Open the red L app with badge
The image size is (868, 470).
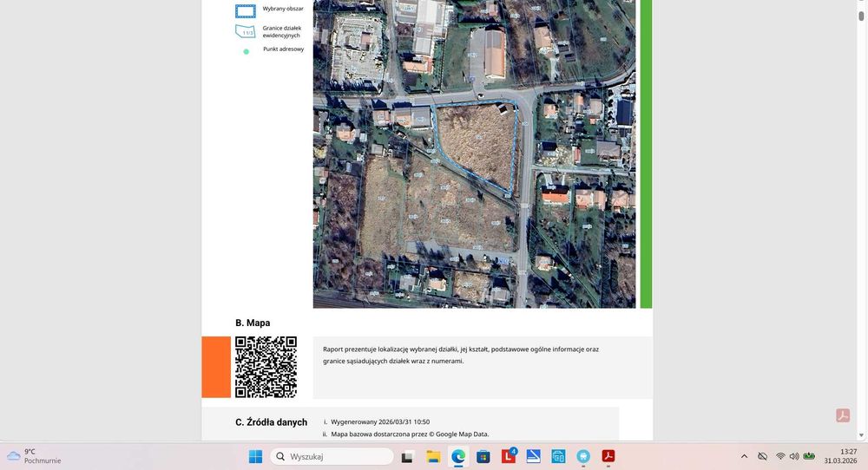click(x=508, y=456)
